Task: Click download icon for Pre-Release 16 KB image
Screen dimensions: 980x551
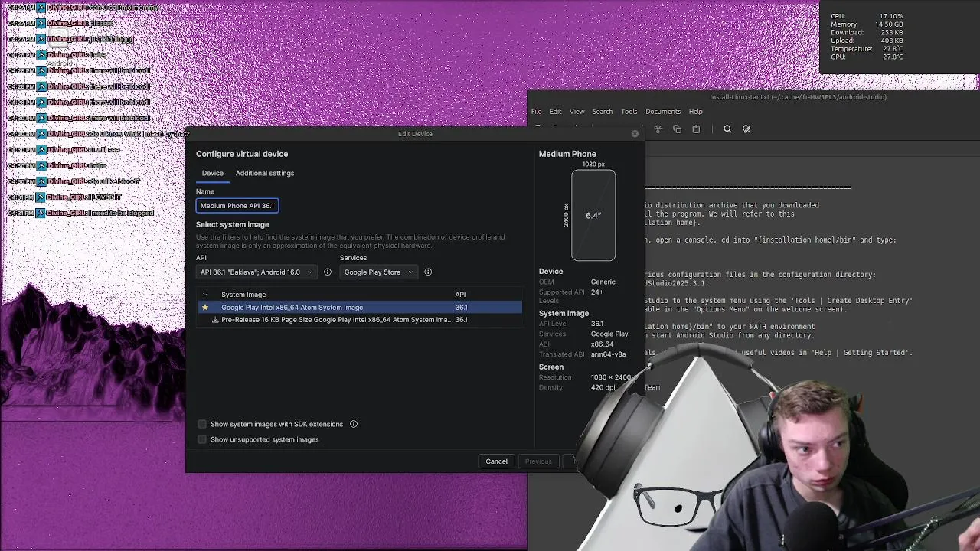Action: tap(215, 320)
